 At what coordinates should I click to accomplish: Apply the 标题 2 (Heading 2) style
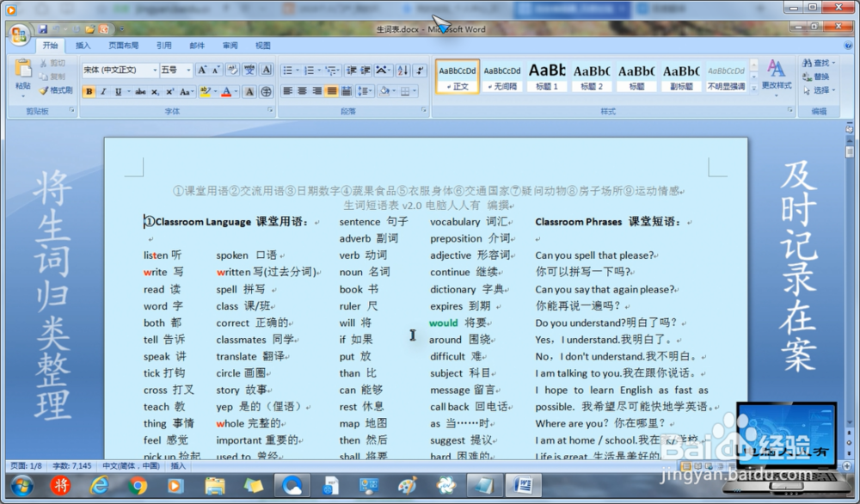592,77
